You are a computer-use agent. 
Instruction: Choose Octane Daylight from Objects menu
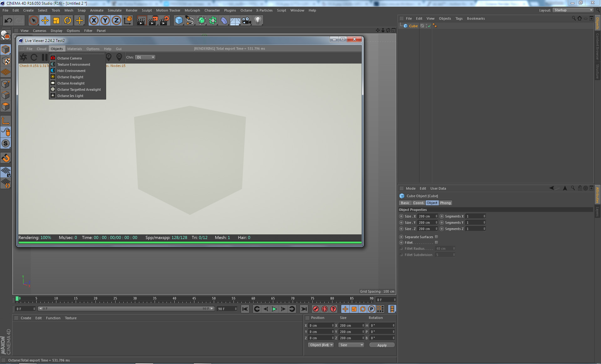pyautogui.click(x=70, y=77)
